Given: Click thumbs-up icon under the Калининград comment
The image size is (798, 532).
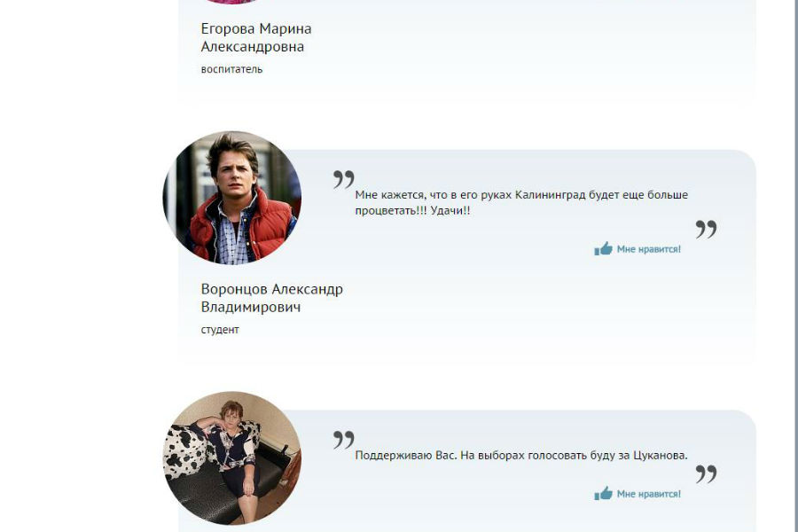Looking at the screenshot, I should pyautogui.click(x=603, y=249).
